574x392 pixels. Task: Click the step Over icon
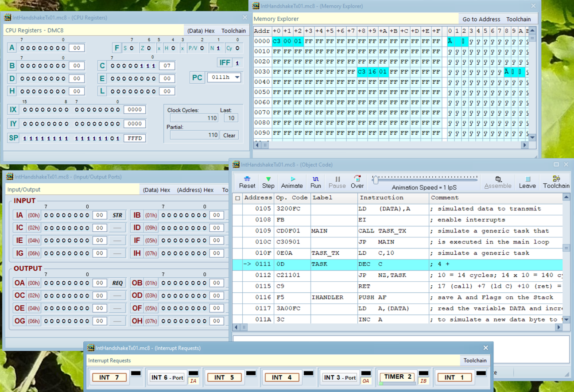coord(357,182)
